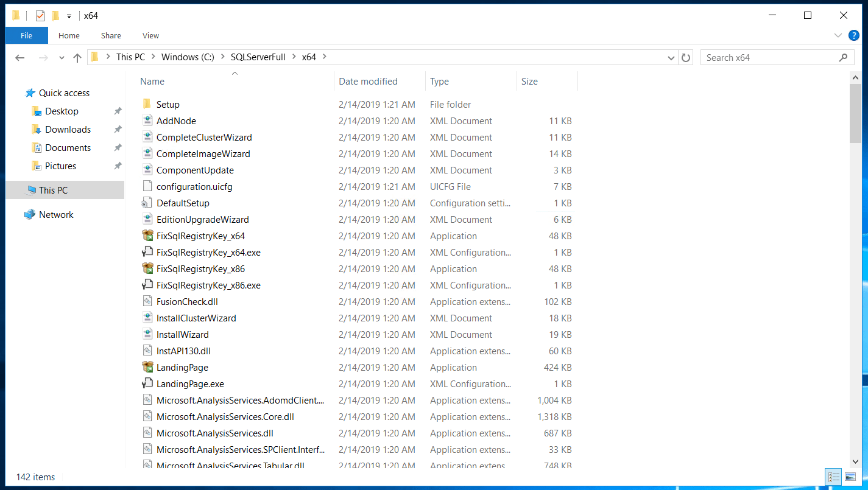Open Downloads from the Quick access sidebar
The height and width of the screenshot is (490, 868).
[67, 129]
